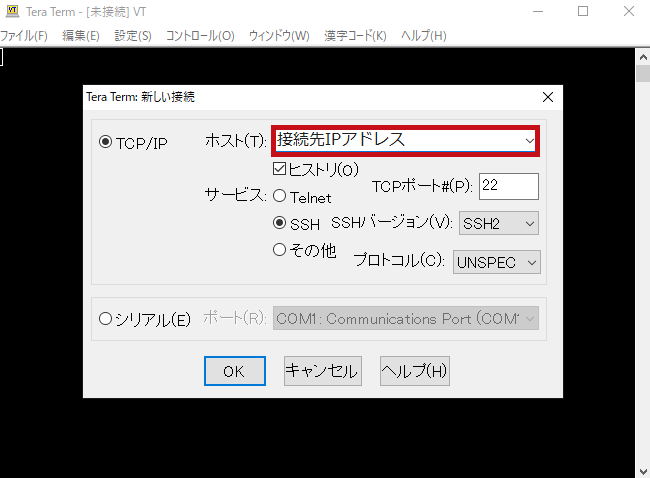Open the 設定(S) menu

pyautogui.click(x=133, y=36)
